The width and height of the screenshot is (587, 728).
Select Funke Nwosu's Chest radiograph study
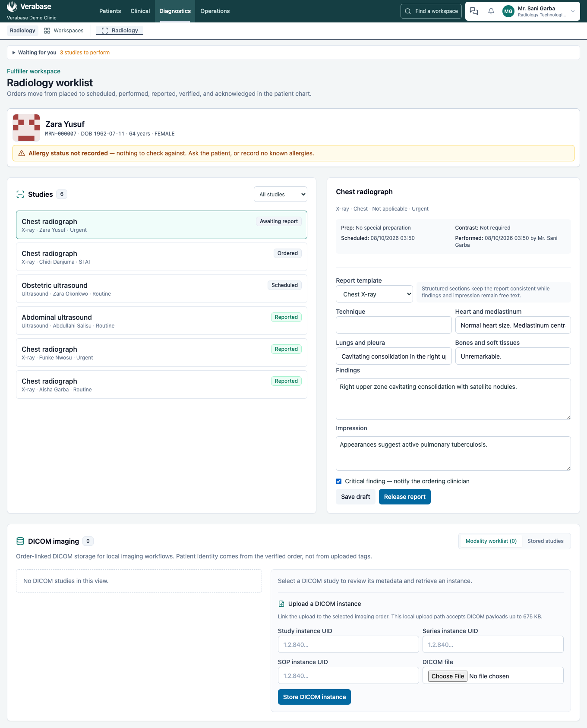161,353
